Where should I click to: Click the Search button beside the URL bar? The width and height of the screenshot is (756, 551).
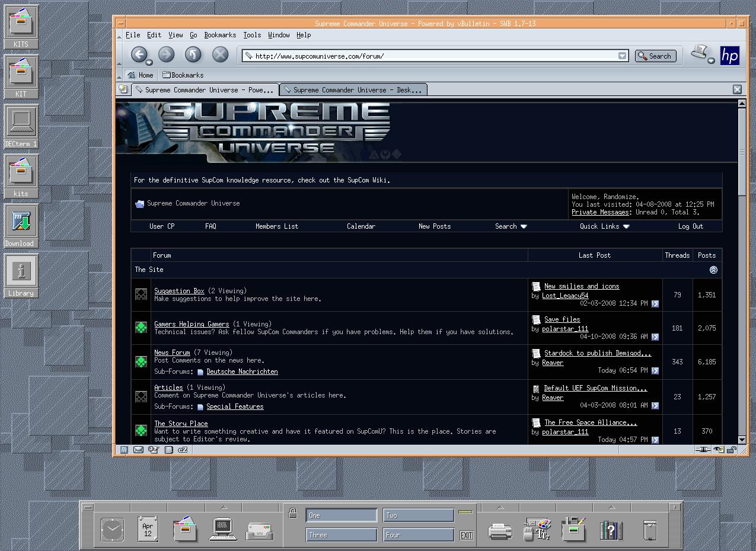[x=656, y=56]
